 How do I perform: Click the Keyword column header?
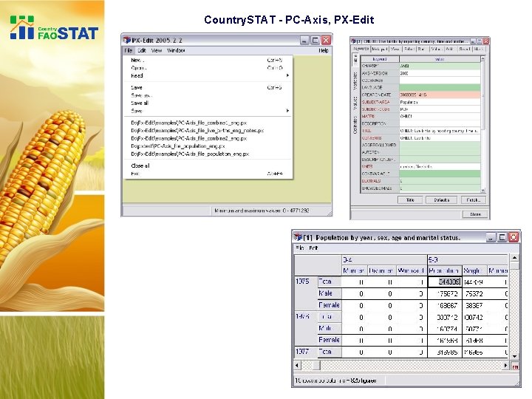pos(380,59)
